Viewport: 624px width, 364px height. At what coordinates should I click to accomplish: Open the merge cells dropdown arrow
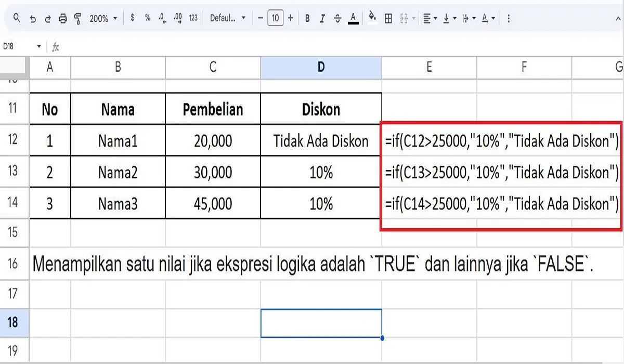413,18
